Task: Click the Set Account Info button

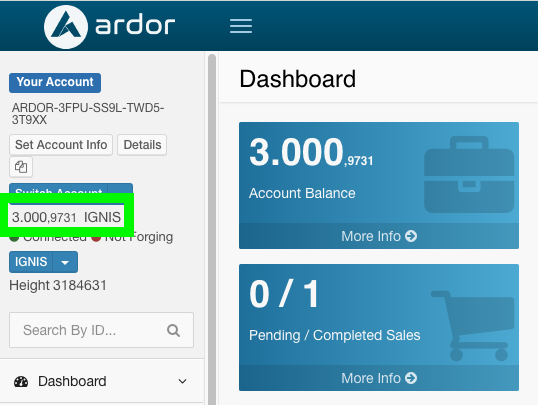Action: tap(61, 145)
